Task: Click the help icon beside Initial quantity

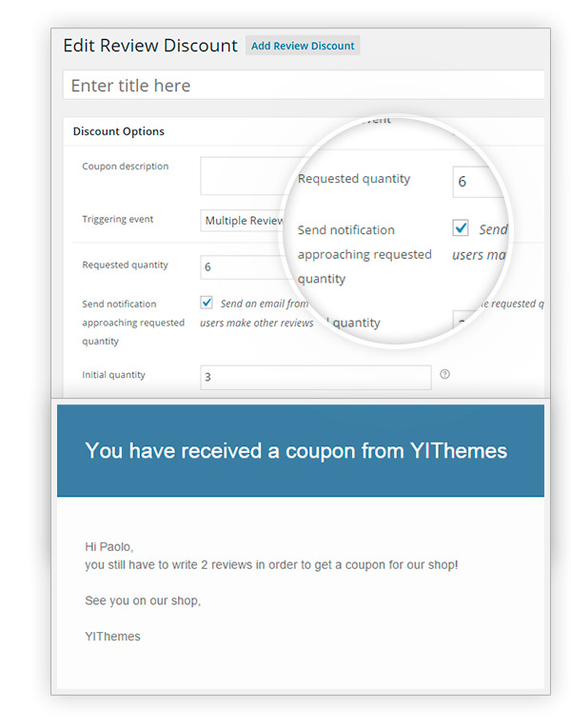Action: point(444,374)
